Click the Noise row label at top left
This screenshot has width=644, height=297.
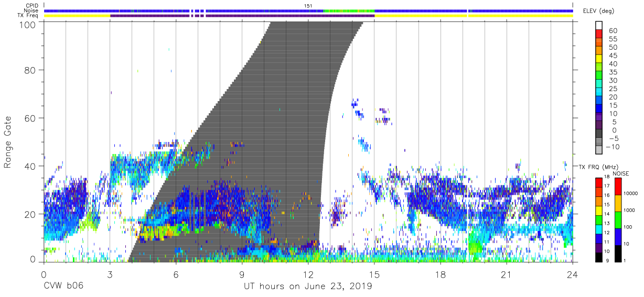pos(31,10)
